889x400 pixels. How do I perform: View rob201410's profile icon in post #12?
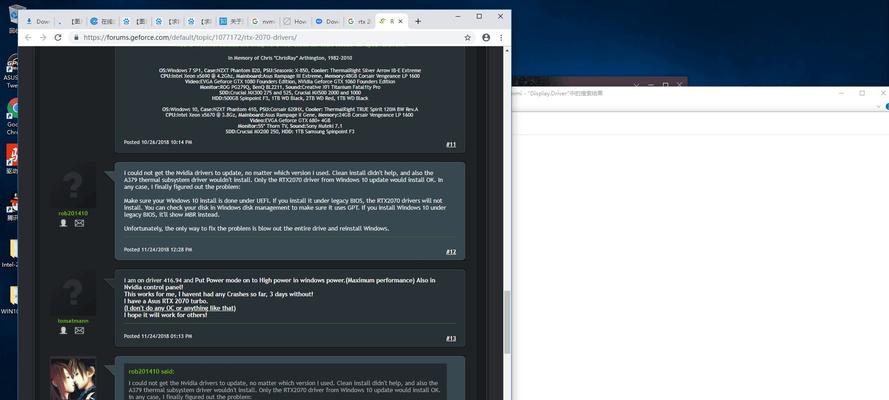coord(64,223)
